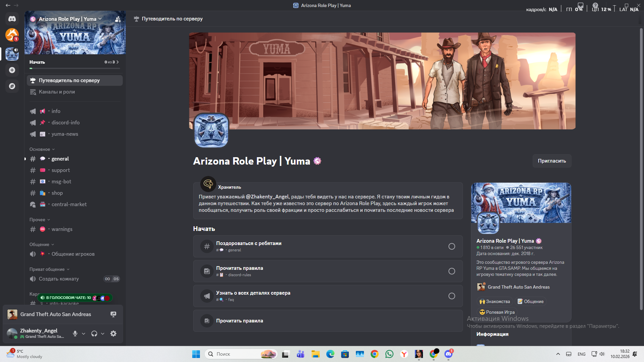Viewport: 644px width, 362px height.
Task: Open the orange server icon with notification badge
Action: pos(12,35)
